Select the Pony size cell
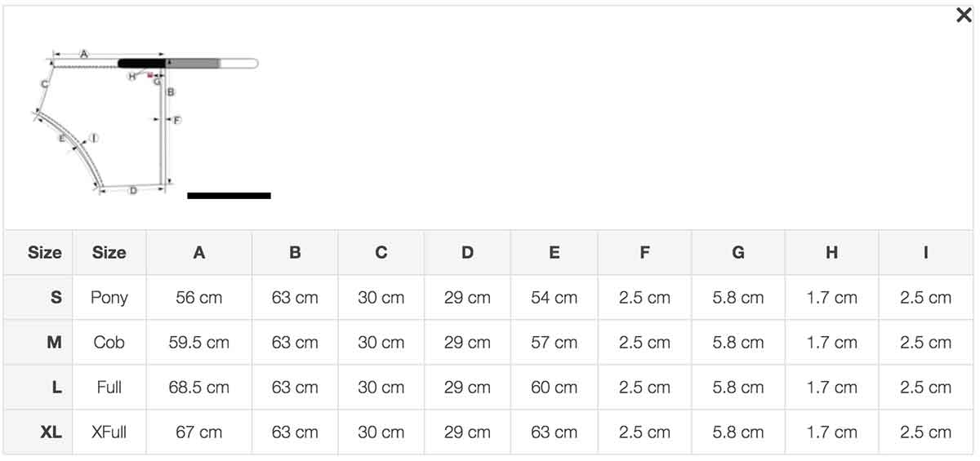Image resolution: width=980 pixels, height=461 pixels. [x=109, y=298]
